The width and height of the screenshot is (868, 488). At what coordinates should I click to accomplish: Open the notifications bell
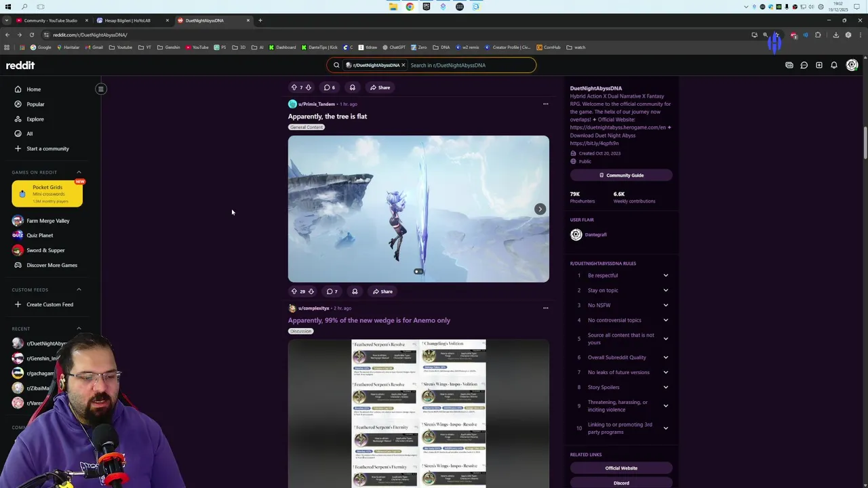tap(834, 65)
